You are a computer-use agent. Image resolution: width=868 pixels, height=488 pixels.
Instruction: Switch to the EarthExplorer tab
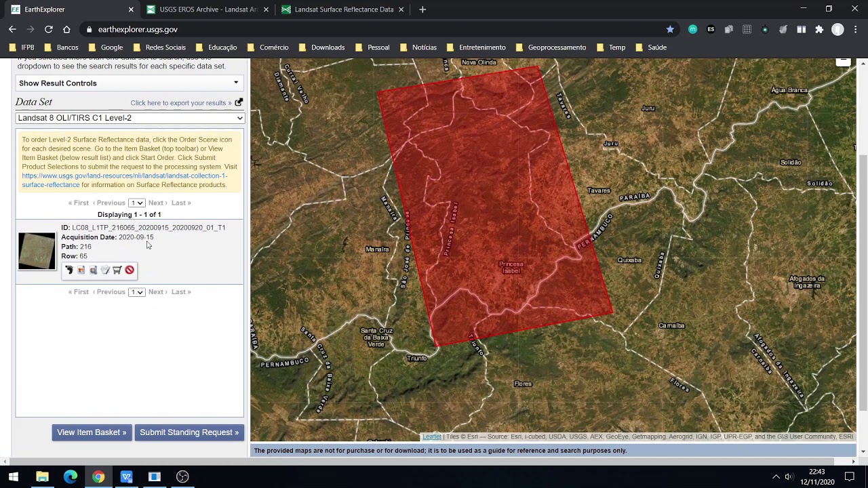tap(71, 9)
